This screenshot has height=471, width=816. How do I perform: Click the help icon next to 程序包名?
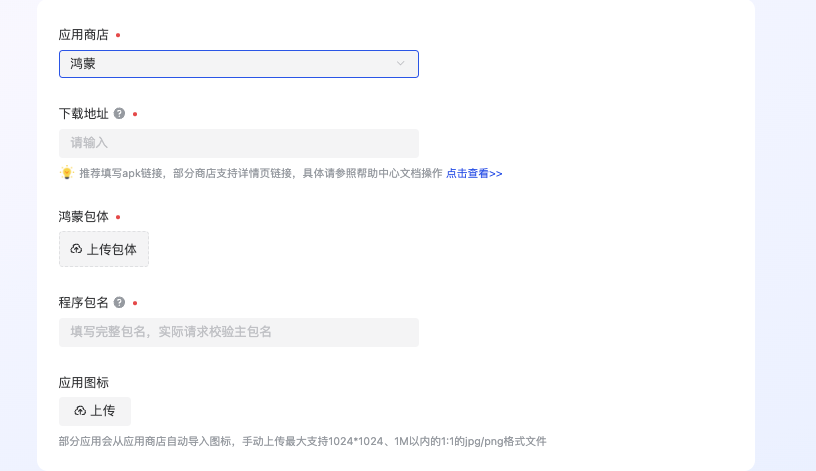[119, 302]
